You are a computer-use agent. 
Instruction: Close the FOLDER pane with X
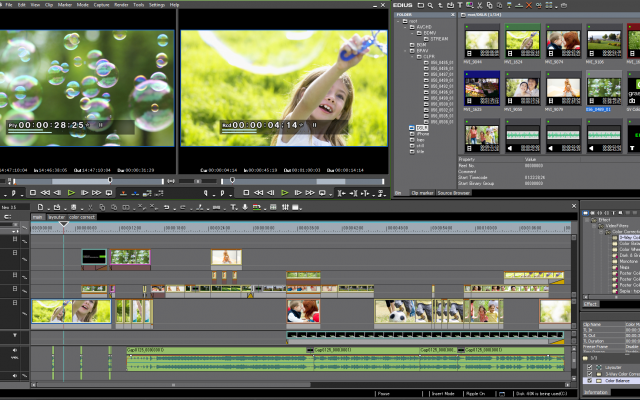(x=452, y=15)
